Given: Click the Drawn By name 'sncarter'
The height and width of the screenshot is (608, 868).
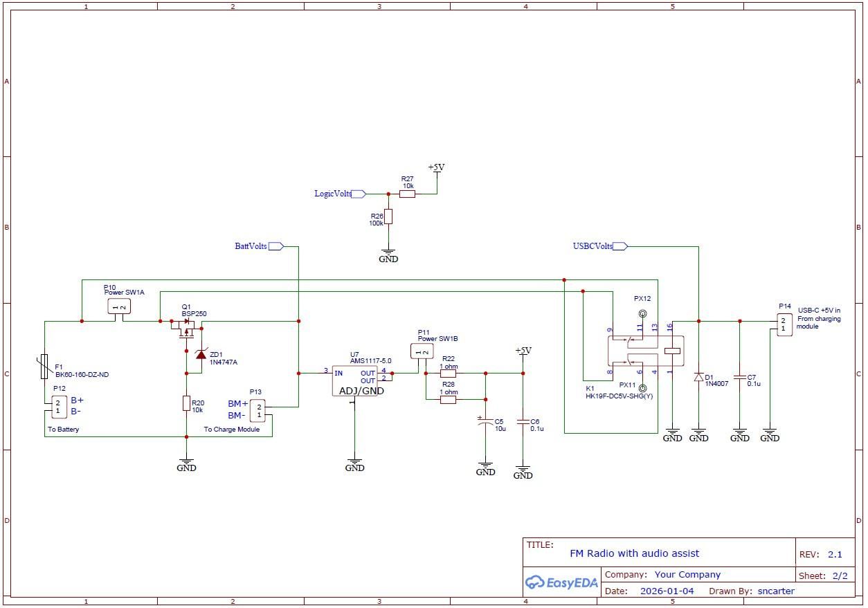Looking at the screenshot, I should pyautogui.click(x=776, y=591).
